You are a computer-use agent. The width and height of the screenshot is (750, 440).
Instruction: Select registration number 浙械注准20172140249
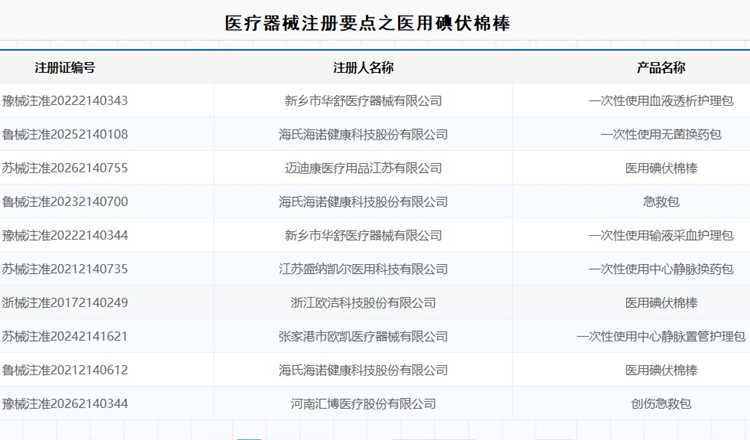click(65, 303)
